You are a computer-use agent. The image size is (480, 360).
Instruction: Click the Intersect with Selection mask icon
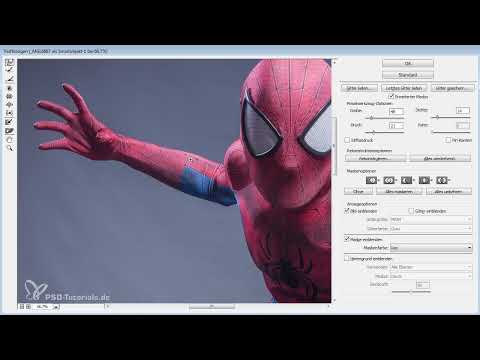click(424, 180)
